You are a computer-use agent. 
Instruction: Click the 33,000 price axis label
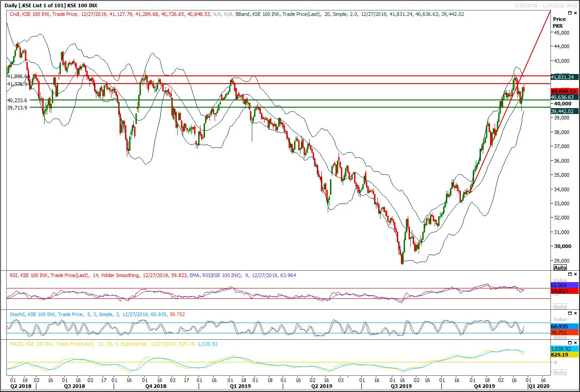click(562, 203)
